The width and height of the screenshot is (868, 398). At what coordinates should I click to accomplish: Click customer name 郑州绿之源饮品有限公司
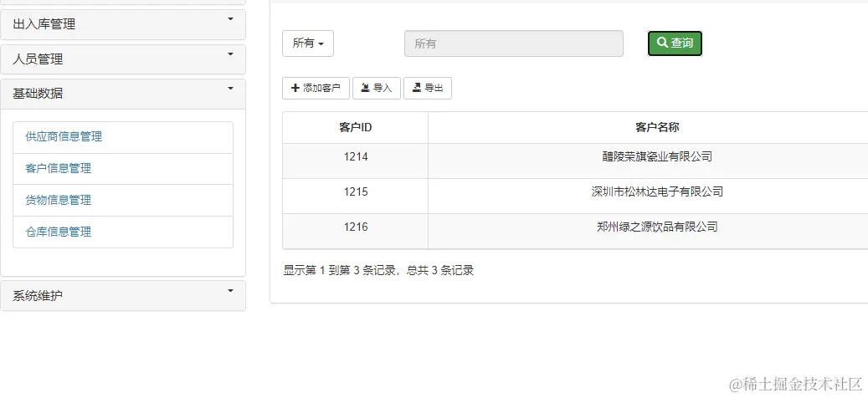coord(657,227)
